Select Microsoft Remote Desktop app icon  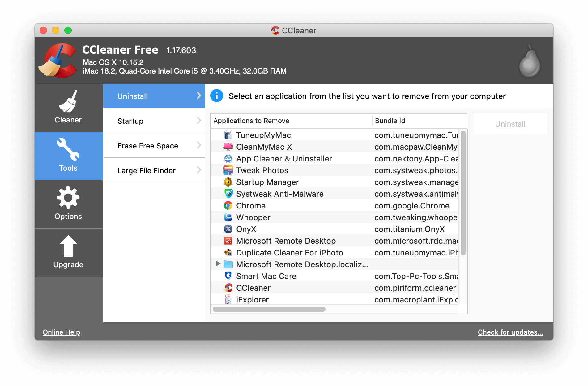pyautogui.click(x=228, y=241)
